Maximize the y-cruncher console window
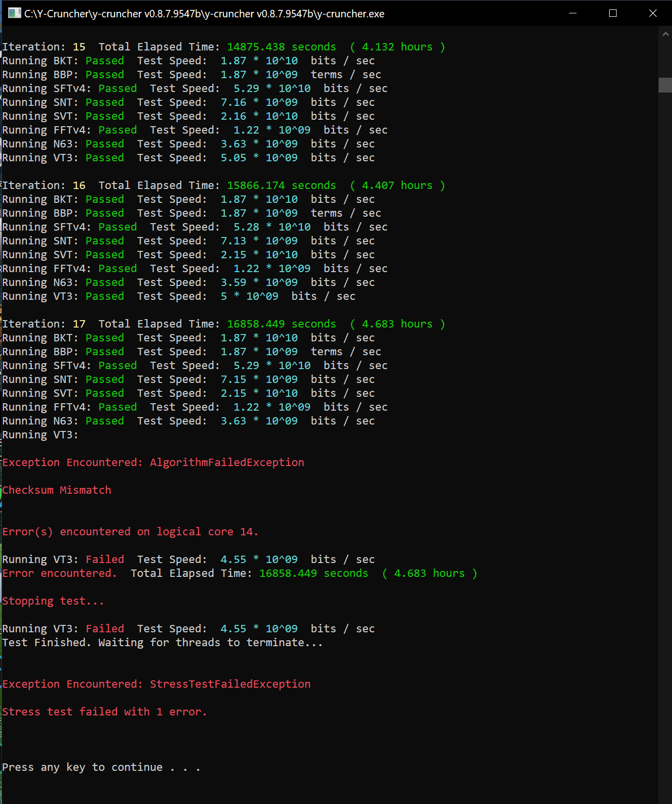 (613, 13)
